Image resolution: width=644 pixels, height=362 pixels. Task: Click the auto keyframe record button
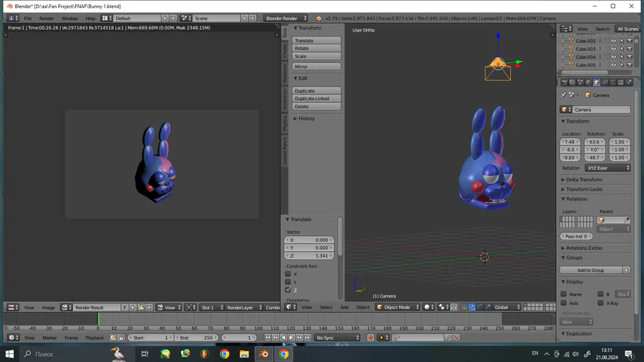coord(371,338)
